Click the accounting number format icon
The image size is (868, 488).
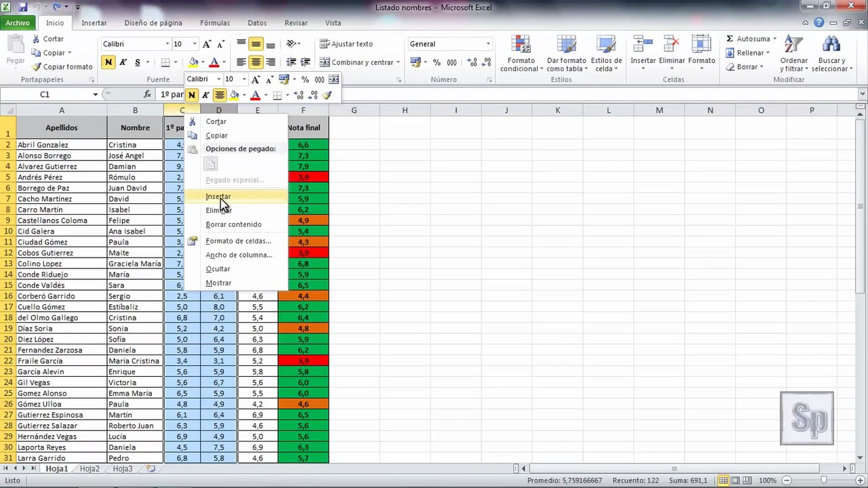[416, 62]
